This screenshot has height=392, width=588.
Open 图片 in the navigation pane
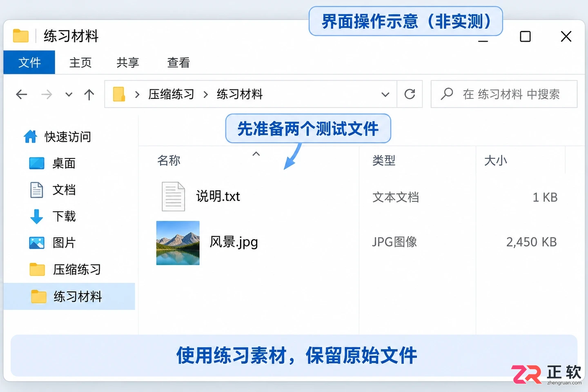64,243
